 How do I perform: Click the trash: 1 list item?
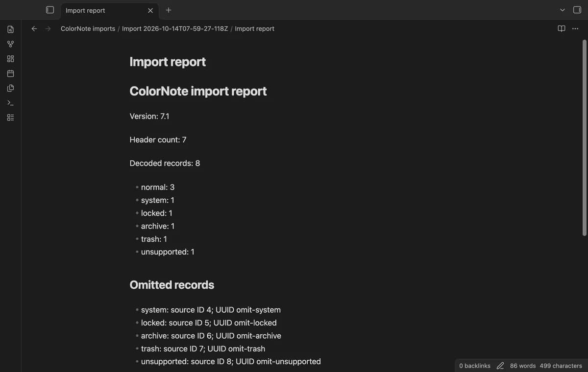[154, 239]
